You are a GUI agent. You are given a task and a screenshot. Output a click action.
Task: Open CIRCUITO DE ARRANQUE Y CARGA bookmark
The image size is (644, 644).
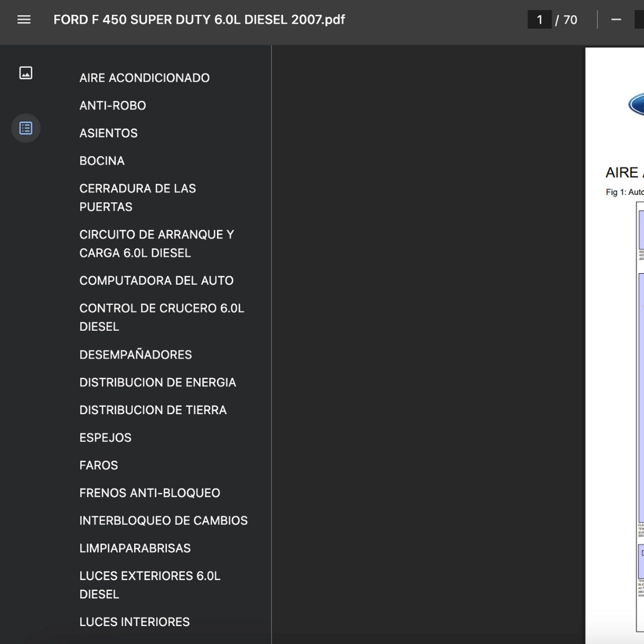tap(157, 243)
